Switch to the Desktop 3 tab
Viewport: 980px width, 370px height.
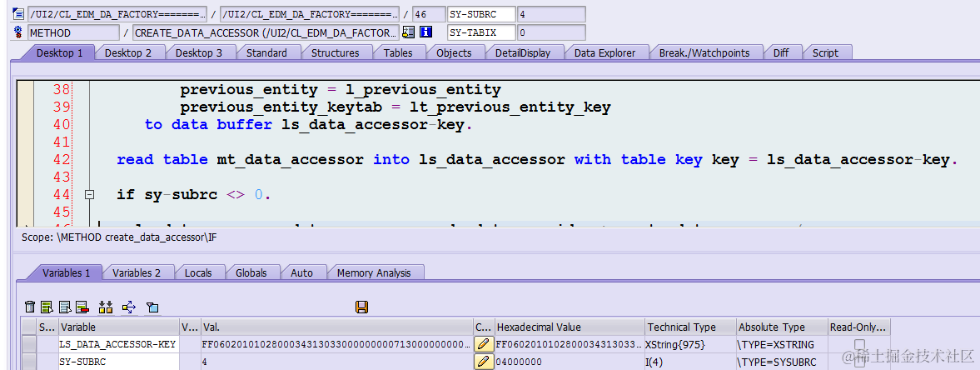pyautogui.click(x=199, y=52)
